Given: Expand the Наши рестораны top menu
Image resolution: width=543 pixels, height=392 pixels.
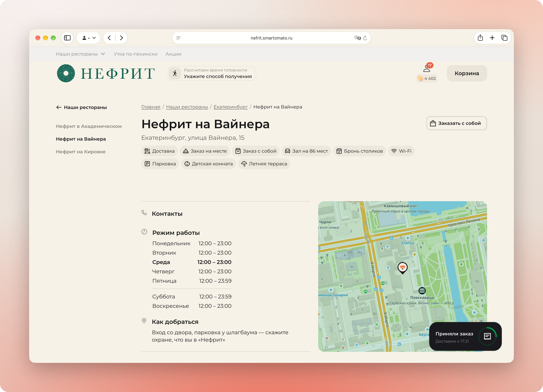Looking at the screenshot, I should coord(80,54).
